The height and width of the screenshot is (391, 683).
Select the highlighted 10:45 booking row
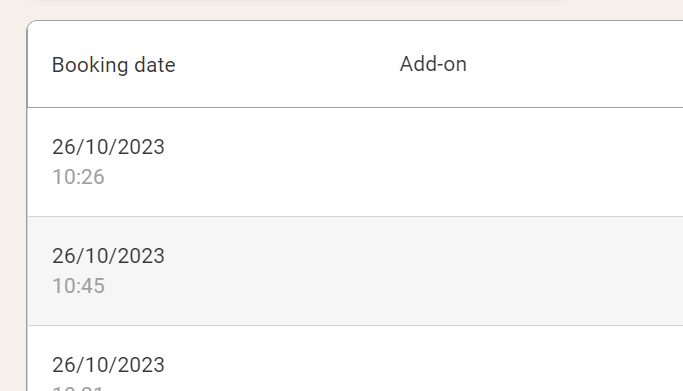click(355, 271)
